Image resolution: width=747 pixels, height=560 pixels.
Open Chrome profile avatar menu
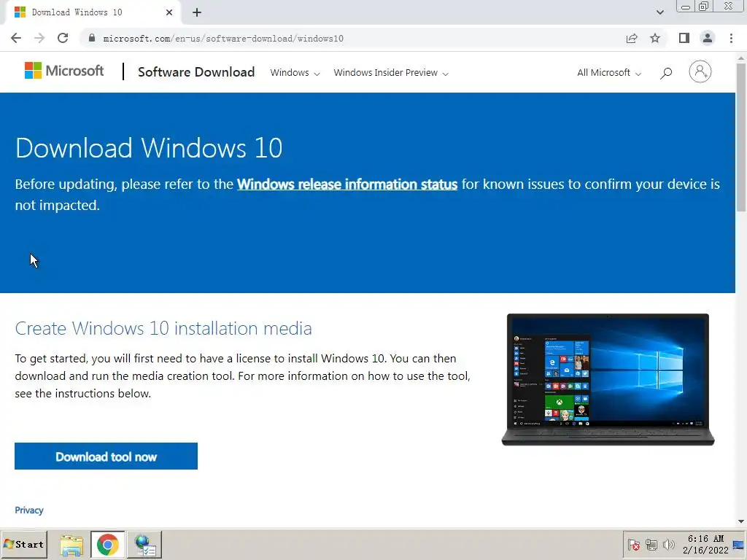pos(708,38)
